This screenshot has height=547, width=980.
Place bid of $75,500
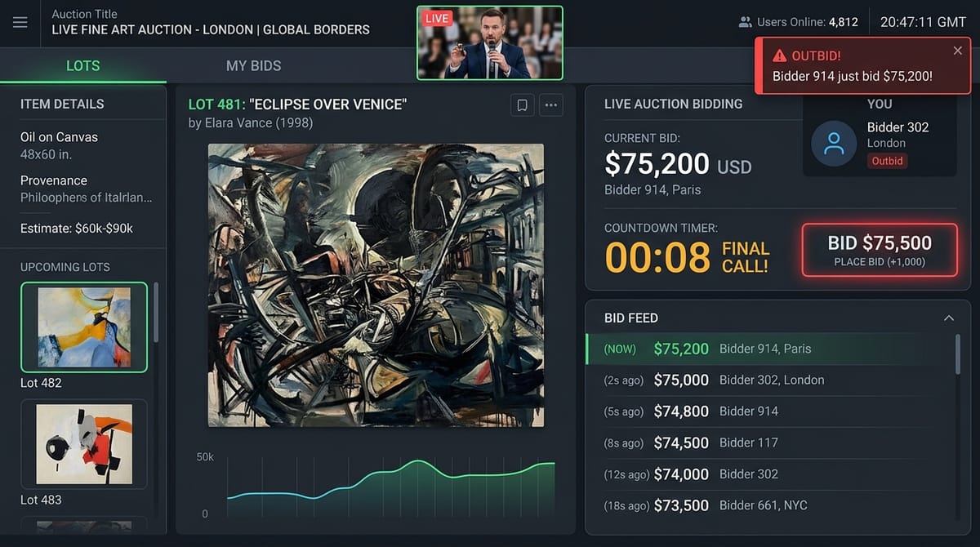point(880,250)
